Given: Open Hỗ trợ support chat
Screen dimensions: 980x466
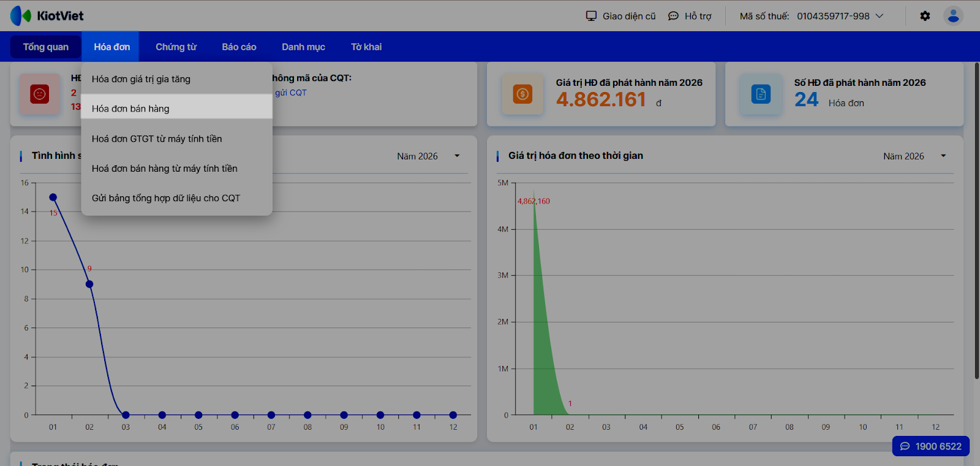Looking at the screenshot, I should tap(690, 16).
